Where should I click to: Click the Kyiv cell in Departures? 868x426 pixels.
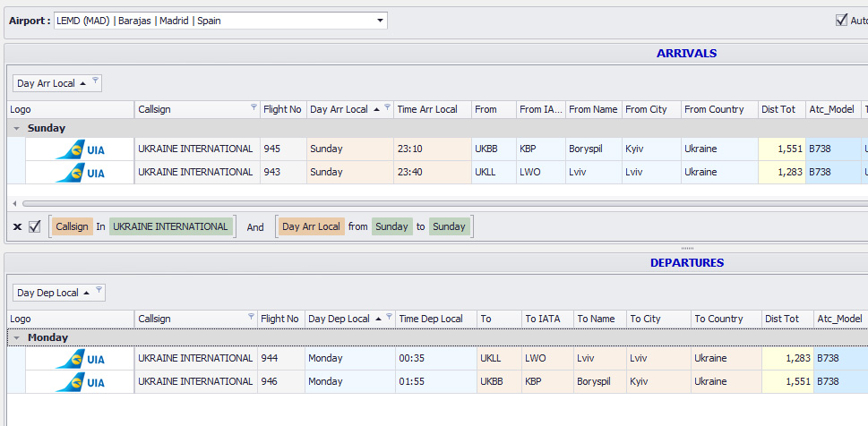coord(658,382)
